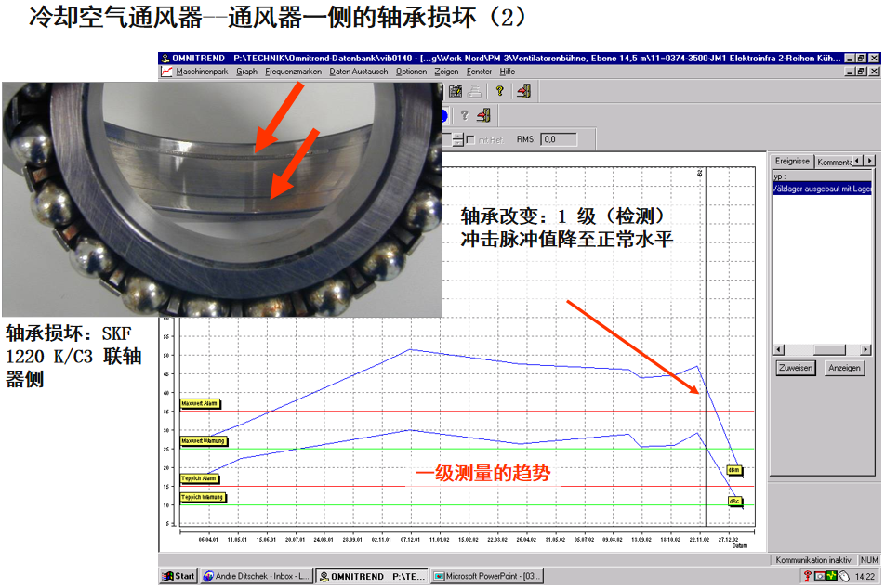Toggle the 'mit Ref.' checkbox
Screen dimensions: 885x588
click(471, 140)
